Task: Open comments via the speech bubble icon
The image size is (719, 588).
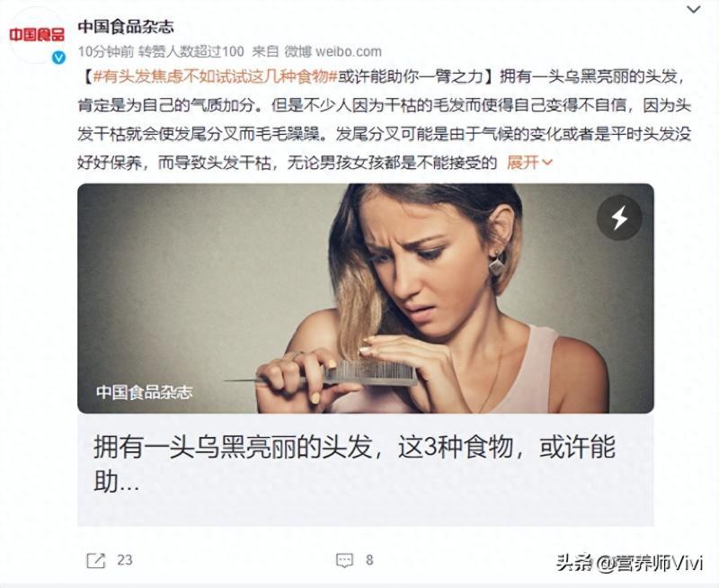Action: (344, 560)
